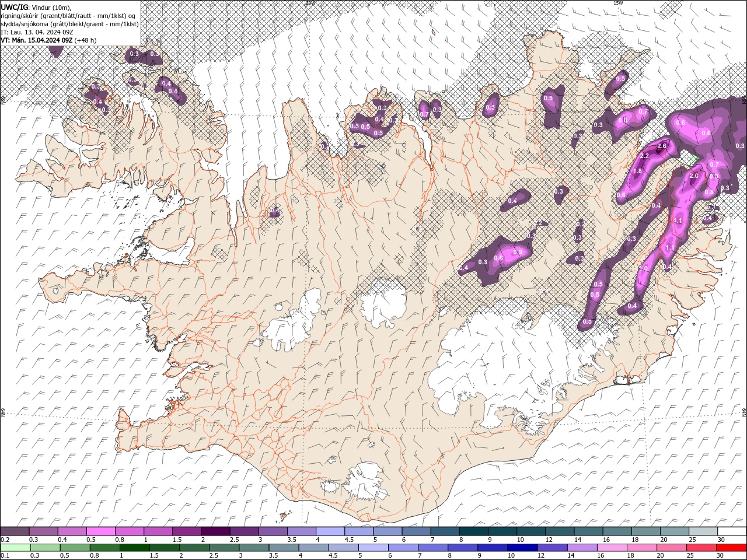The width and height of the screenshot is (747, 560).
Task: Click the 'IT: Lau. 13. 04. 2024 09Z' line
Action: tap(38, 32)
